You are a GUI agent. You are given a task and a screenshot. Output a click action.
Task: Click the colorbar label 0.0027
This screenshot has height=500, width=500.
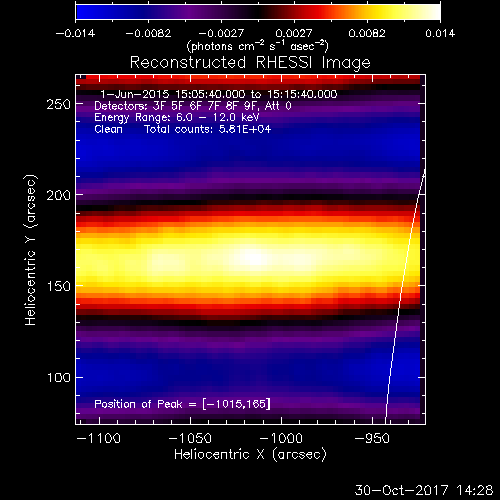(294, 33)
